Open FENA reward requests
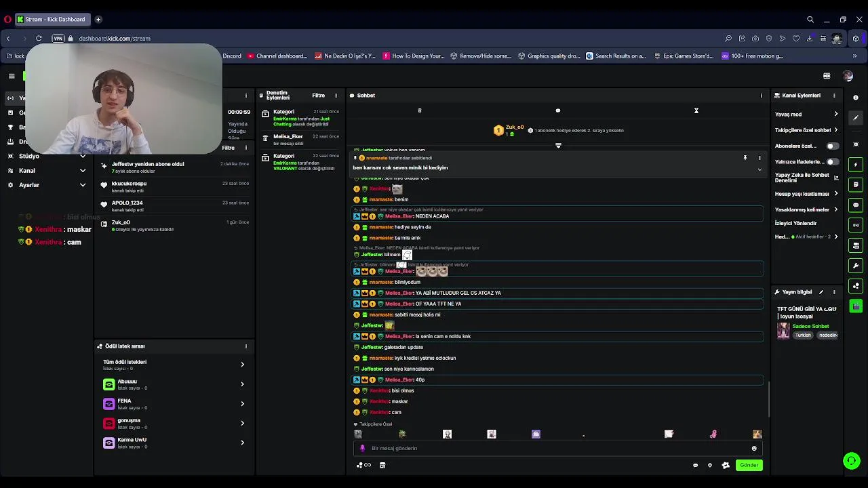Screen dimensions: 868x488 pos(174,404)
